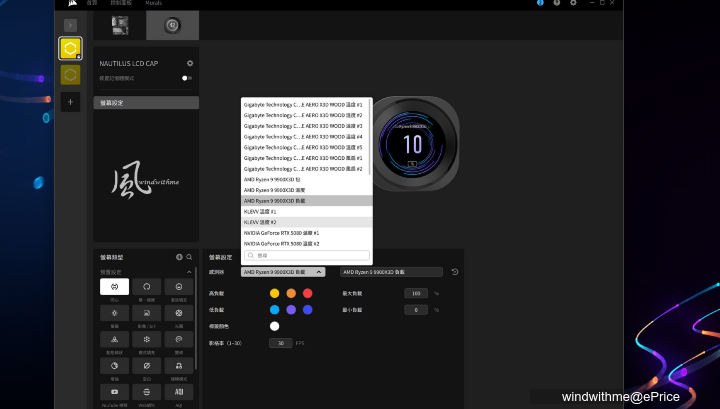The image size is (720, 409).
Task: Select the Nautilus LCD cap device tab
Action: click(173, 25)
